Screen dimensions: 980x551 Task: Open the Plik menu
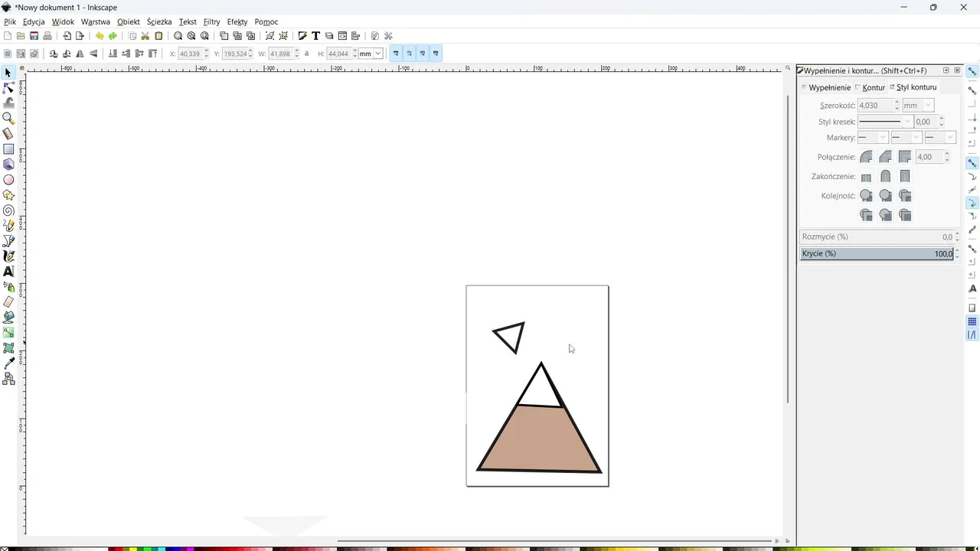click(x=10, y=22)
